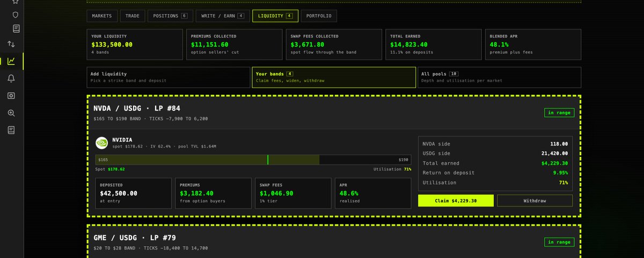Viewport: 644px width, 258px height.
Task: Click the Positions tab count badge 6
Action: tap(184, 16)
